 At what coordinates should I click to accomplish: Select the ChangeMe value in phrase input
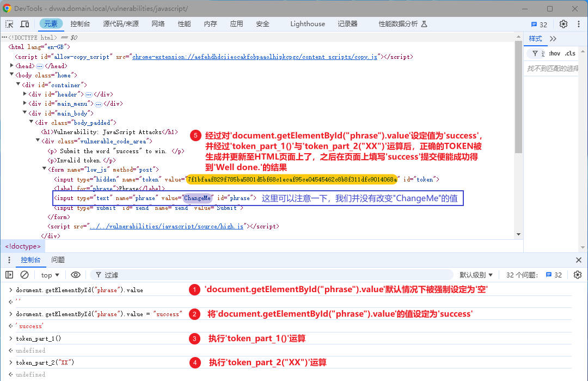pyautogui.click(x=197, y=198)
